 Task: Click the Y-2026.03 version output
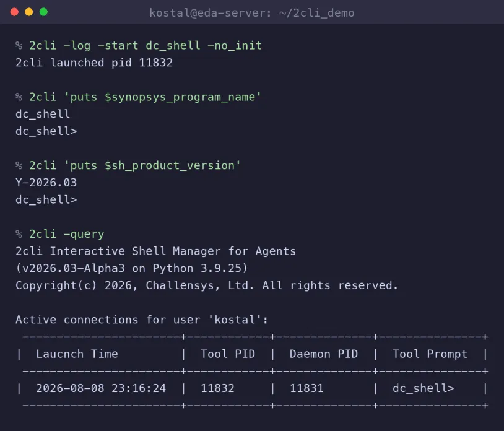(x=46, y=183)
